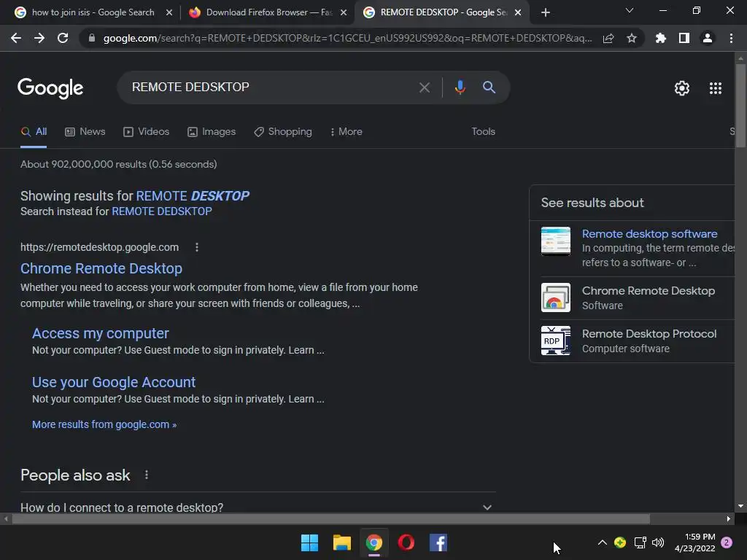Viewport: 747px width, 560px height.
Task: Click the browser address bar URL
Action: coord(347,38)
